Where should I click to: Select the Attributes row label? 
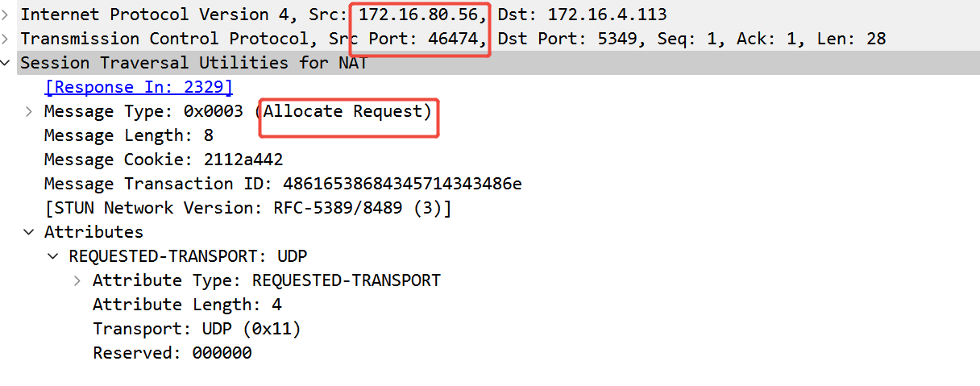click(93, 232)
